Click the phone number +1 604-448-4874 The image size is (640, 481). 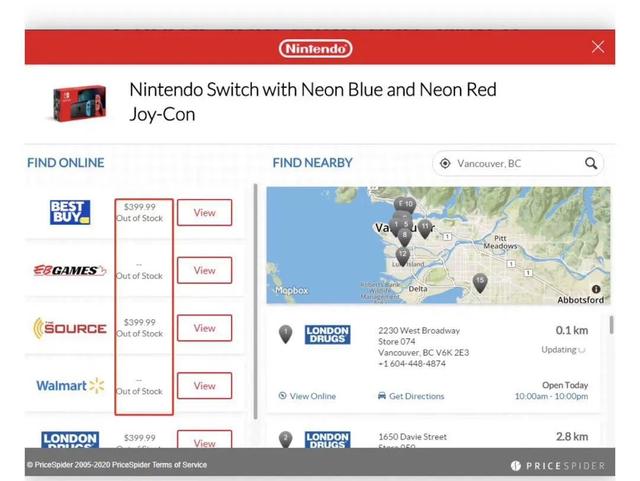tap(412, 363)
